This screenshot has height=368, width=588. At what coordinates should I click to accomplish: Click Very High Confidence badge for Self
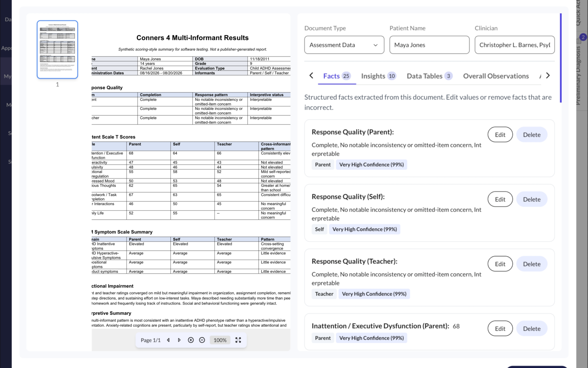click(365, 230)
